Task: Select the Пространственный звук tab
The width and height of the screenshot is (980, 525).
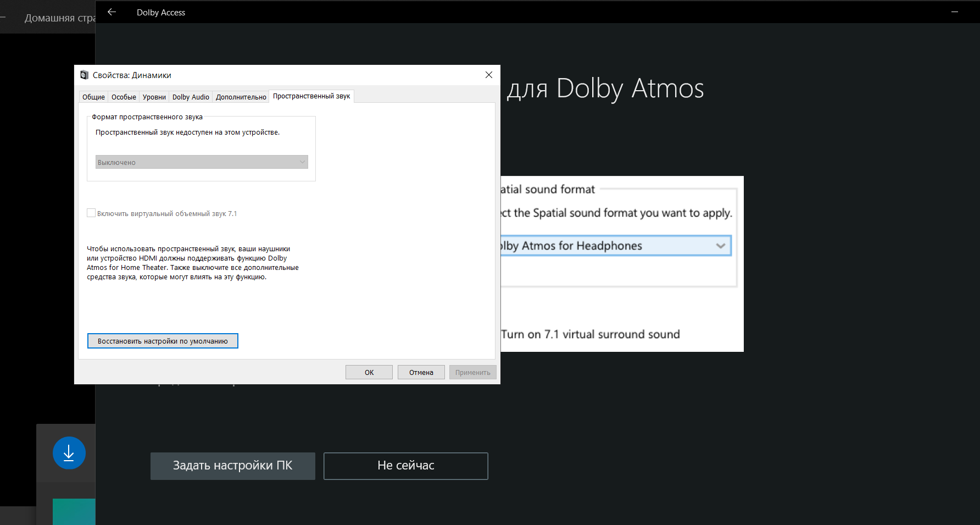Action: point(311,96)
